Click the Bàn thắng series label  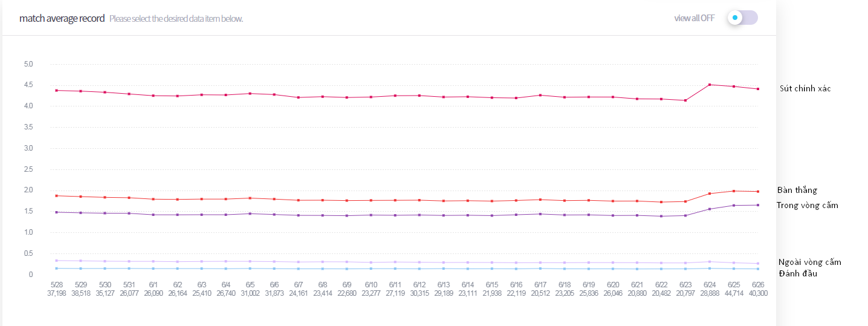(797, 190)
